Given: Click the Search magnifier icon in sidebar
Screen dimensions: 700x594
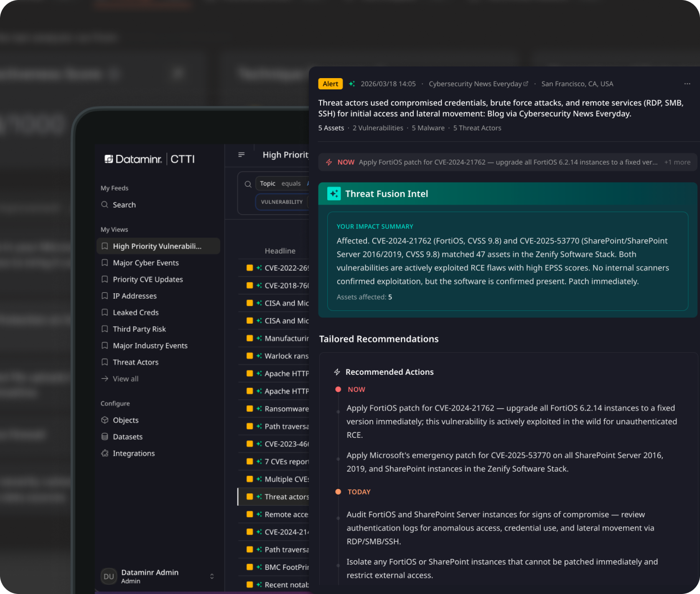Looking at the screenshot, I should coord(104,205).
